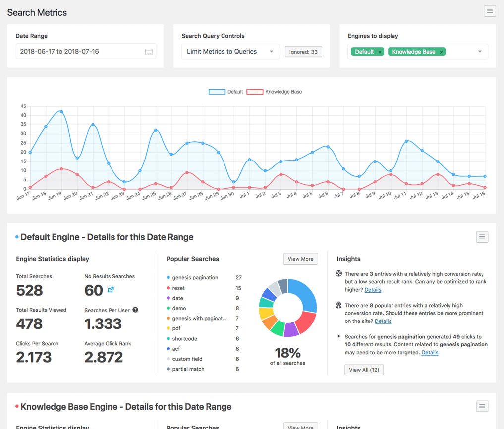
Task: Expand the genesis pagination insight disclosure triangle
Action: (x=338, y=336)
